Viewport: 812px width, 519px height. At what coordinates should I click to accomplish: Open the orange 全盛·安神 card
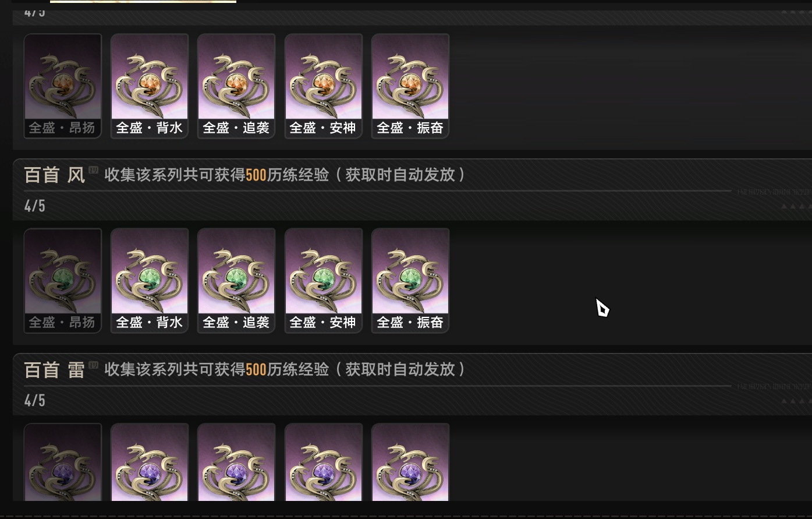point(324,86)
